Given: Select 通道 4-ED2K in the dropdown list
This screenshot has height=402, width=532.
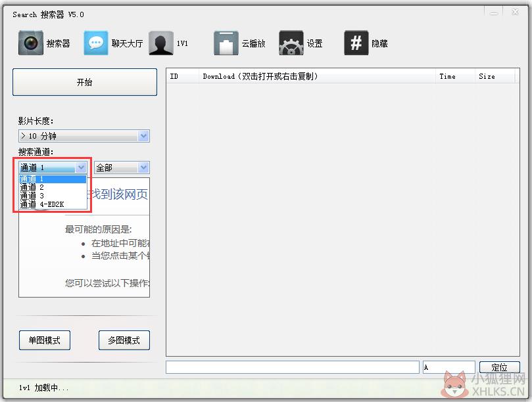Looking at the screenshot, I should pos(53,204).
